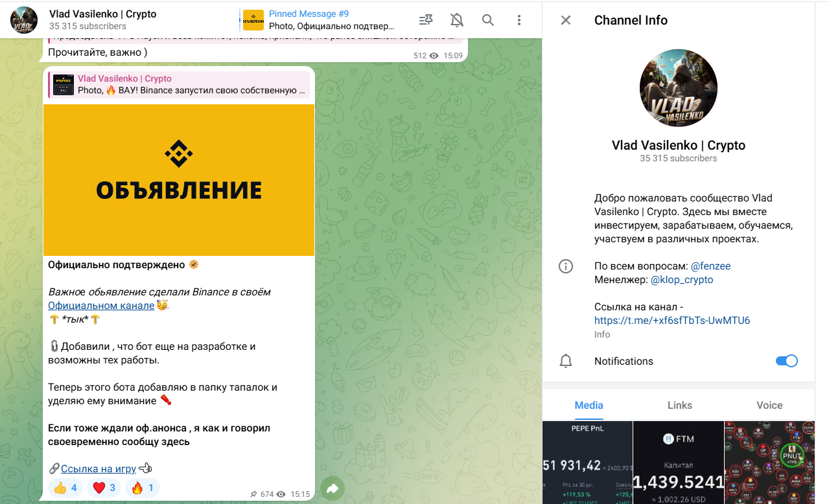The width and height of the screenshot is (829, 504).
Task: Open the @fenzee contact link
Action: click(x=710, y=266)
